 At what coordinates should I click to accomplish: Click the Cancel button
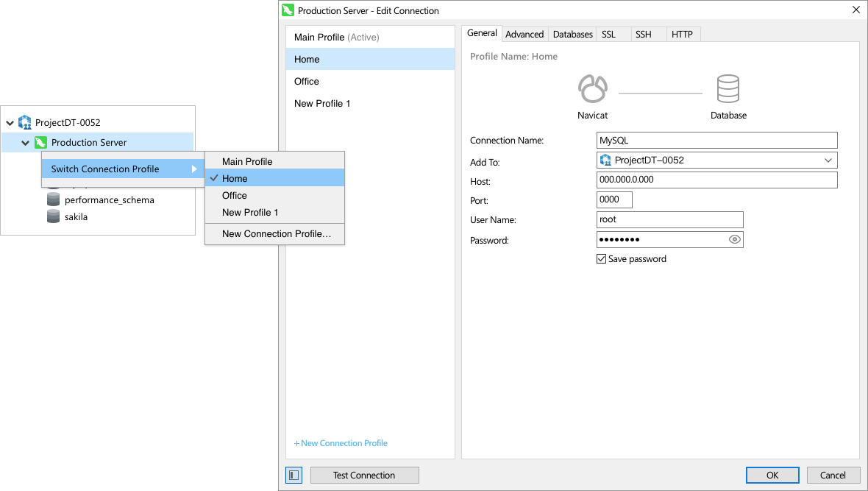(x=833, y=476)
